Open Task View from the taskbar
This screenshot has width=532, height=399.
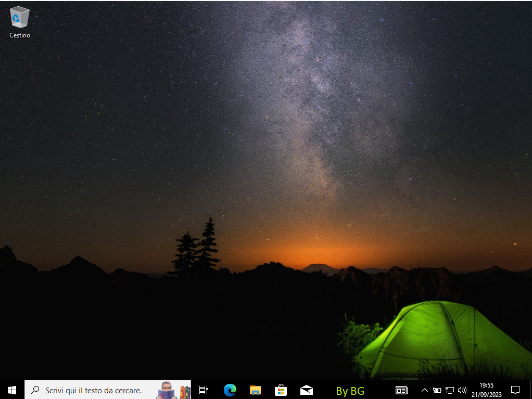pyautogui.click(x=203, y=390)
